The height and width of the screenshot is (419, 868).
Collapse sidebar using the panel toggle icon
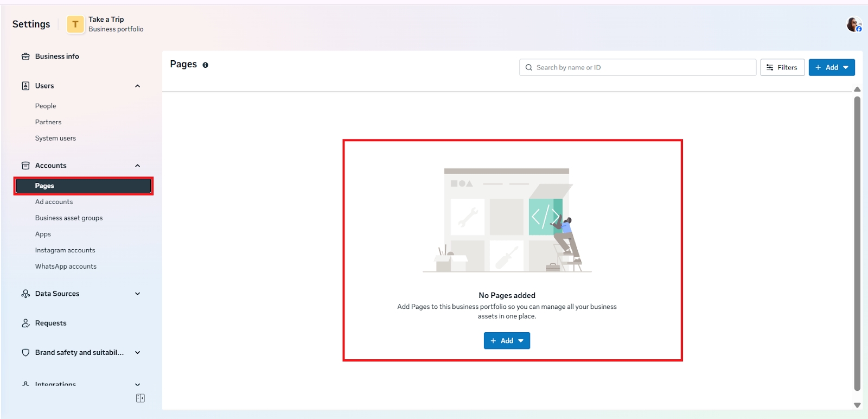140,398
